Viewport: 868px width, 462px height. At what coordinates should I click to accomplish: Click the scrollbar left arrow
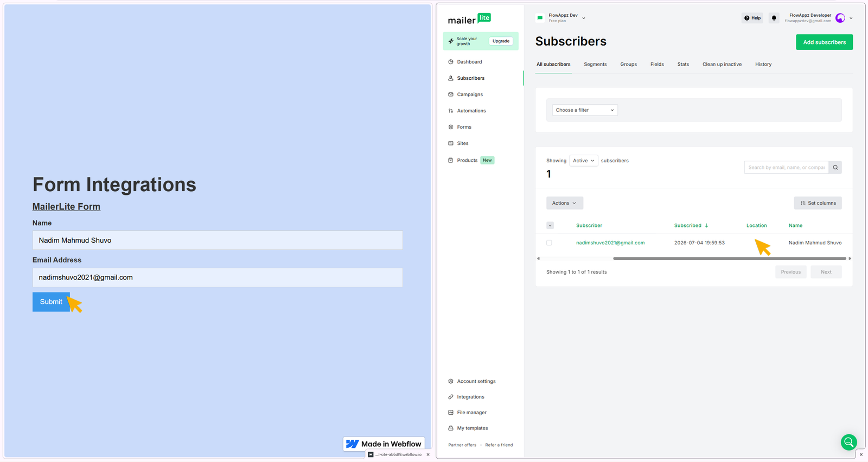pos(538,258)
